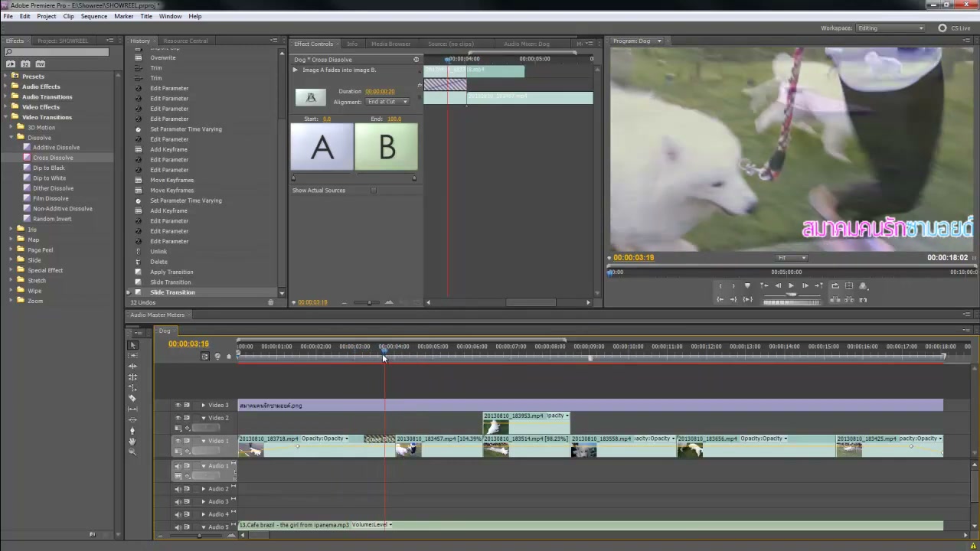The width and height of the screenshot is (980, 551).
Task: Open the Alignment dropdown End at Cut
Action: [x=387, y=102]
